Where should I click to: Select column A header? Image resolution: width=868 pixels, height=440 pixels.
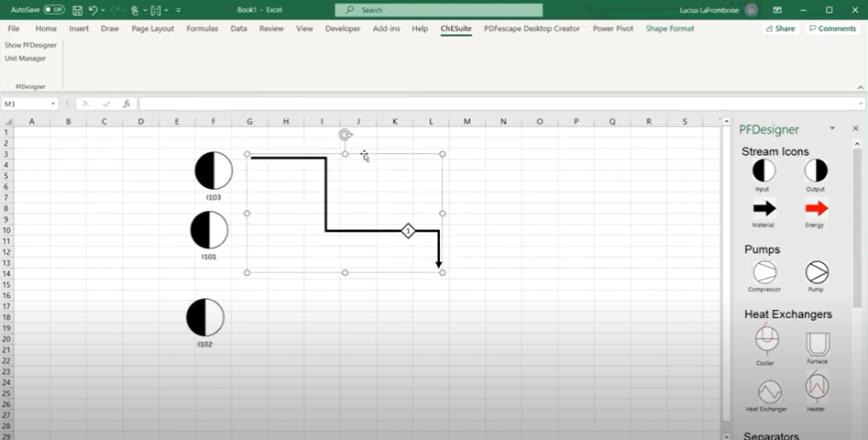tap(32, 122)
